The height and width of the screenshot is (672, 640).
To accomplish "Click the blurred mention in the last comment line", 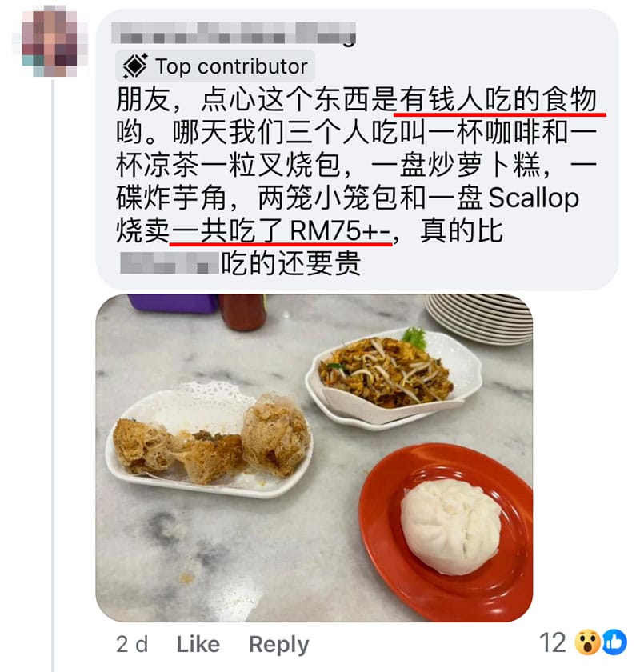I will point(170,262).
